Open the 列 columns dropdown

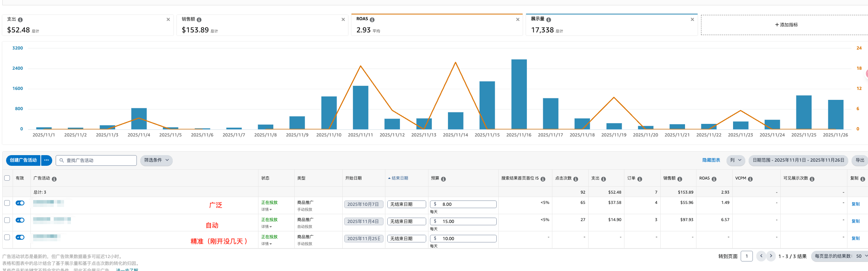735,160
